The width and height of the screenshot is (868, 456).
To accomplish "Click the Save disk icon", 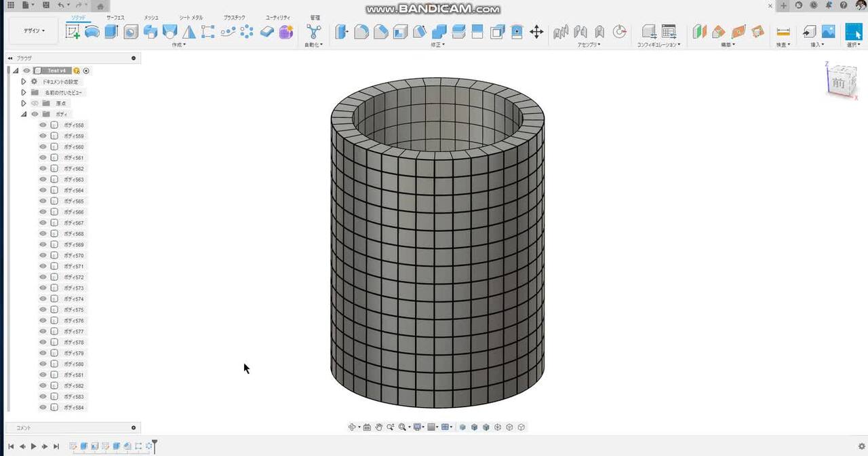I will [x=45, y=5].
